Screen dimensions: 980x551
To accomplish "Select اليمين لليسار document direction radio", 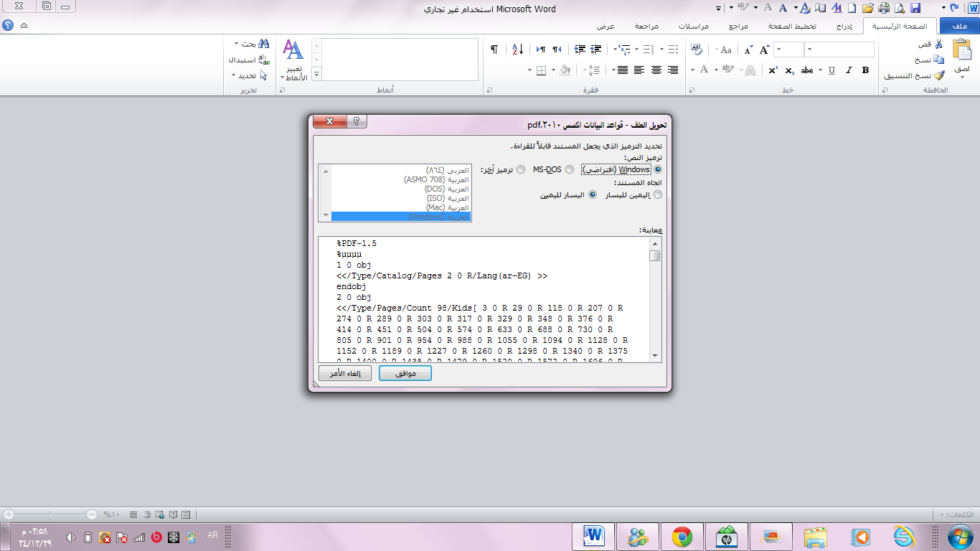I will [658, 194].
